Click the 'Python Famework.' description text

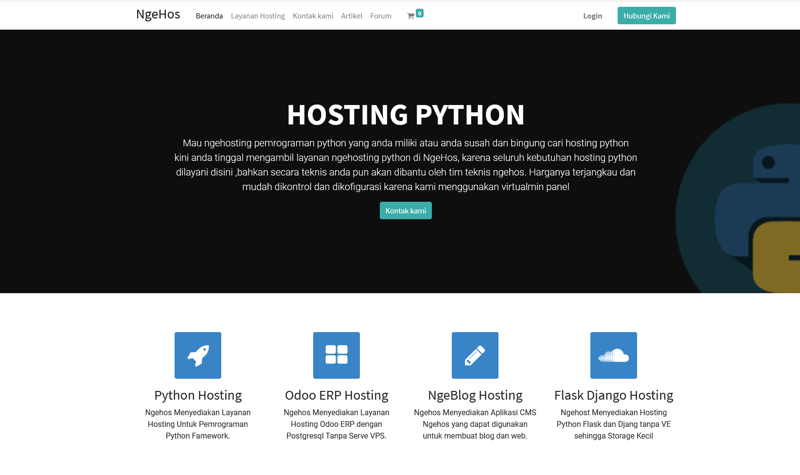(198, 436)
